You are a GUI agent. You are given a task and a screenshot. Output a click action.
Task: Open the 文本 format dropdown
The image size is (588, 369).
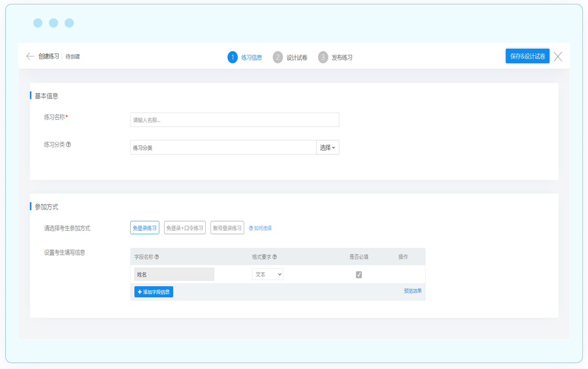click(x=268, y=274)
